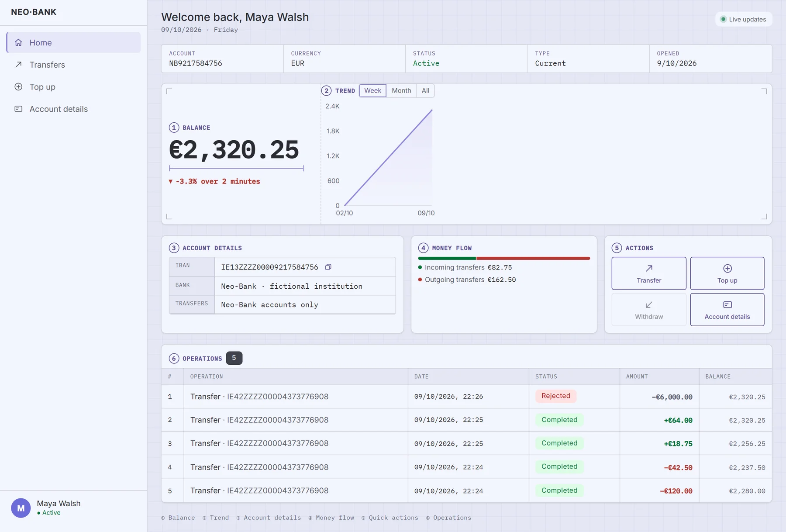Viewport: 786px width, 532px height.
Task: Click the -€42.50 amount
Action: tap(678, 467)
